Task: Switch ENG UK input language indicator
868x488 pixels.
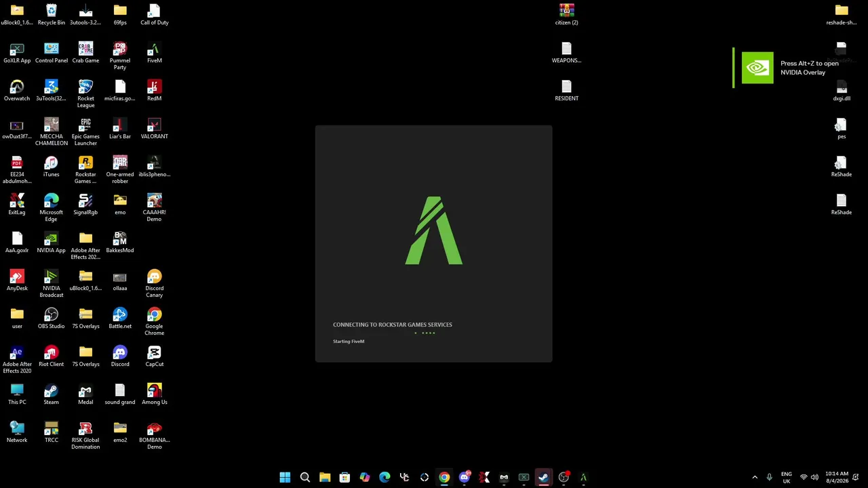Action: pos(787,477)
